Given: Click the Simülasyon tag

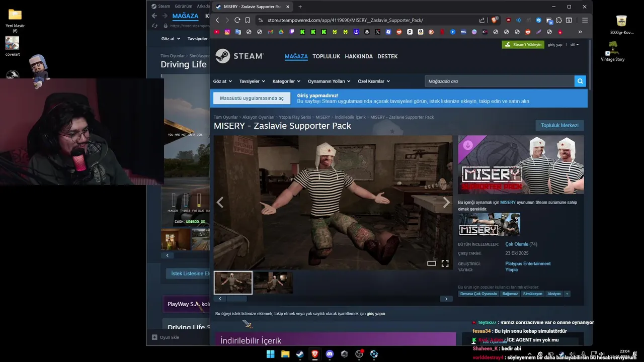Looking at the screenshot, I should point(532,294).
